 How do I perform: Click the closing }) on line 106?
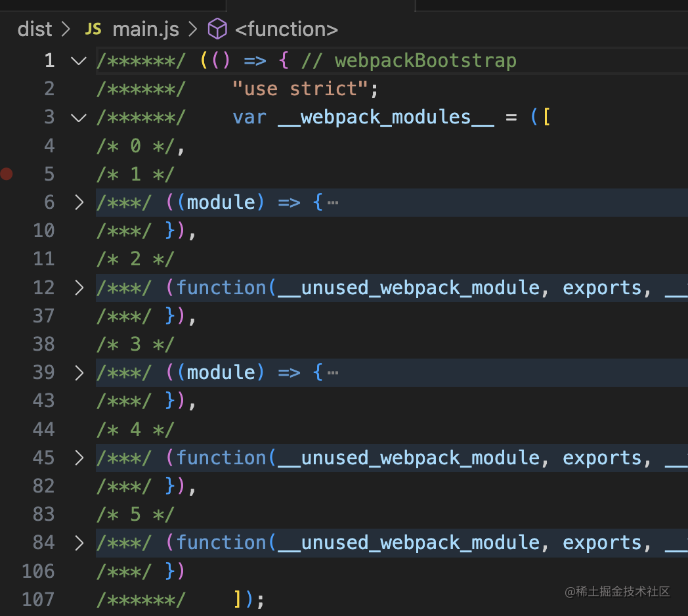click(x=175, y=571)
